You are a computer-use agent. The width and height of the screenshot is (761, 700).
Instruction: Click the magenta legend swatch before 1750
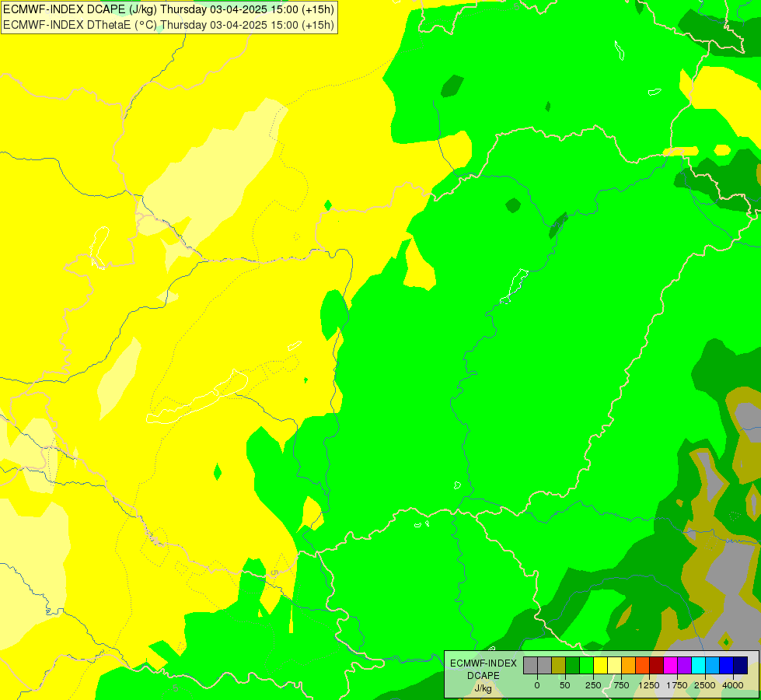(670, 665)
